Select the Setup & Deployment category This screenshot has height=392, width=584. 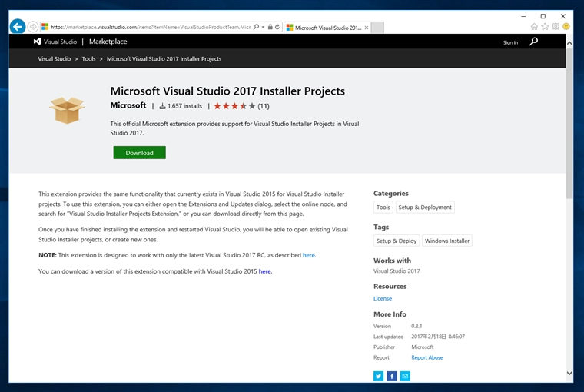coord(425,208)
